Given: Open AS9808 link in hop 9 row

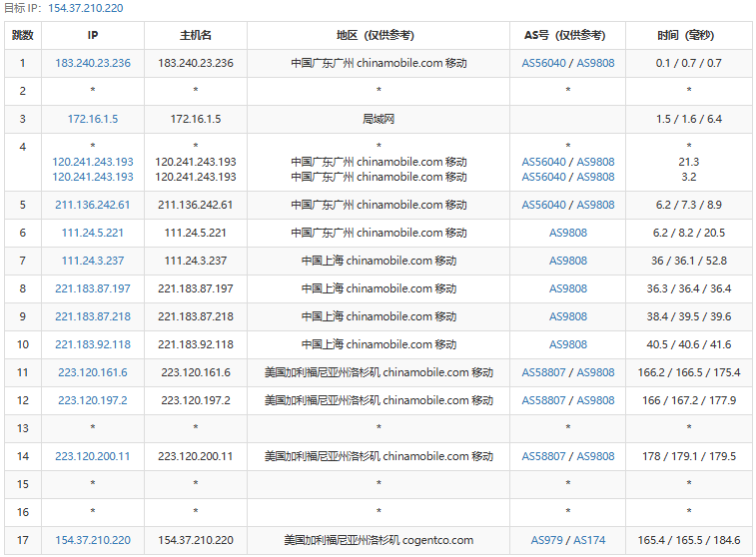Looking at the screenshot, I should click(x=568, y=316).
